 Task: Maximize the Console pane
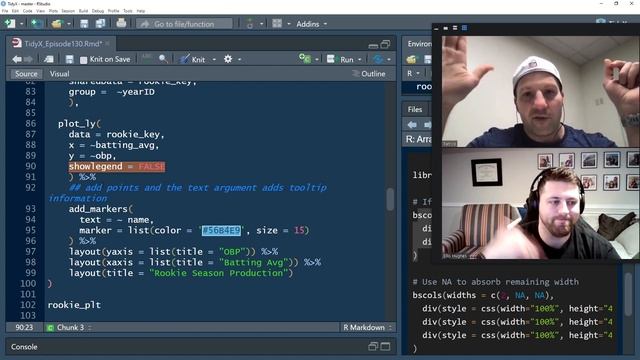point(385,347)
